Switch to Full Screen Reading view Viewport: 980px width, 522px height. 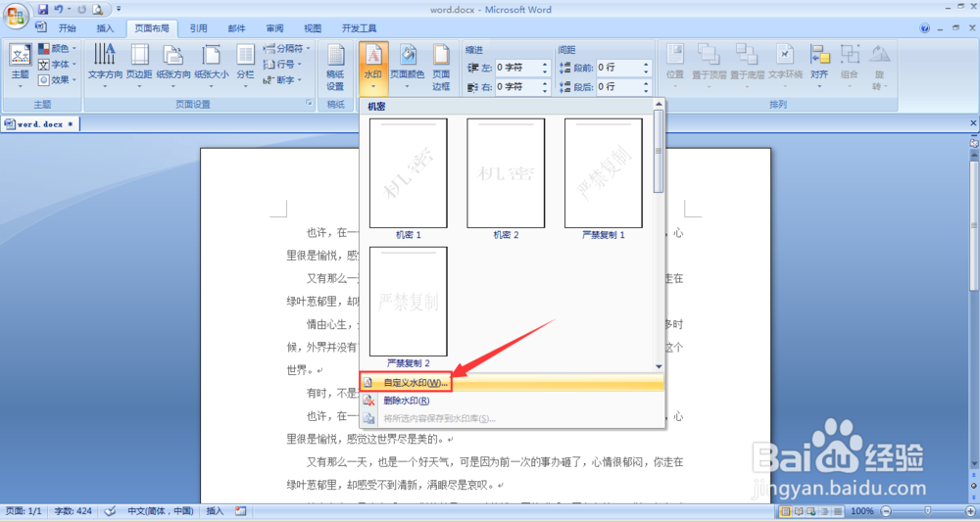[x=798, y=511]
